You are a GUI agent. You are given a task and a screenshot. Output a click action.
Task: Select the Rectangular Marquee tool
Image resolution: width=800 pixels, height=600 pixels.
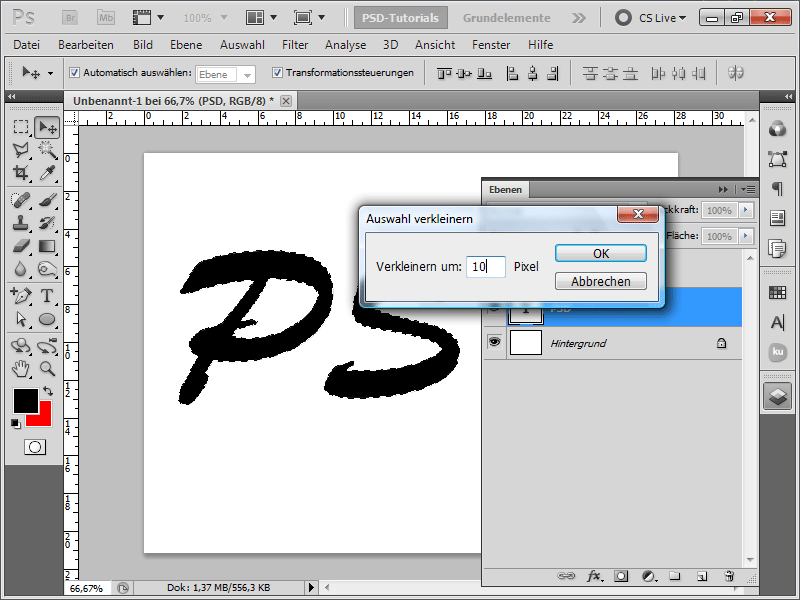20,127
